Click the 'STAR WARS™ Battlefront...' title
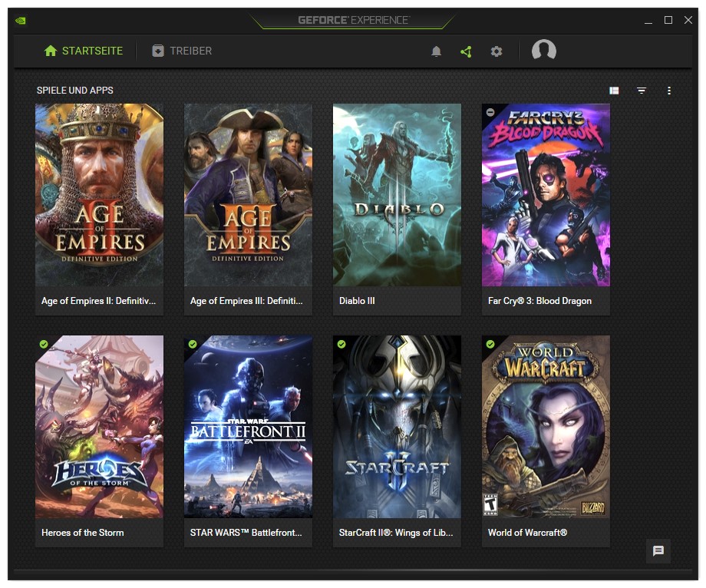706x588 pixels. pos(246,533)
